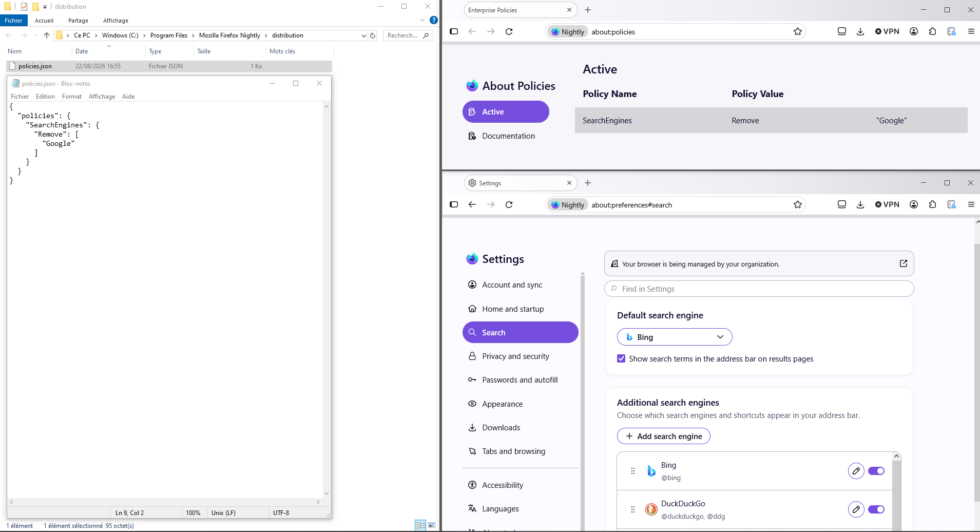Reload the about:preferences#search page
The image size is (980, 532).
(509, 204)
